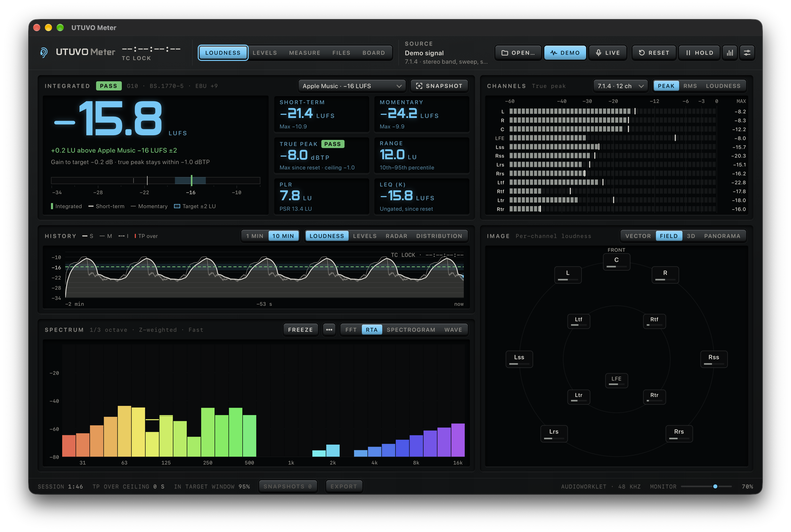Click the waveform icon in the DEMO button
Viewport: 791px width, 532px height.
tap(553, 52)
